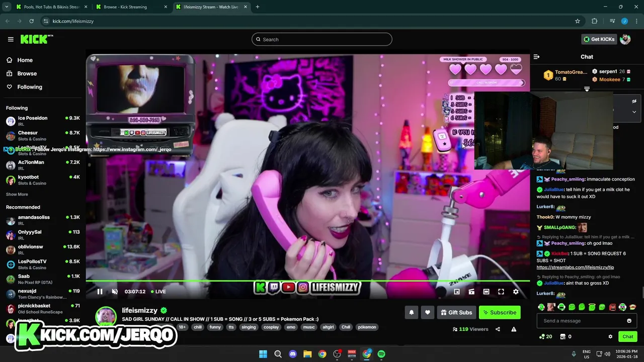Open Discord from the taskbar
This screenshot has width=644, height=362.
pyautogui.click(x=293, y=354)
